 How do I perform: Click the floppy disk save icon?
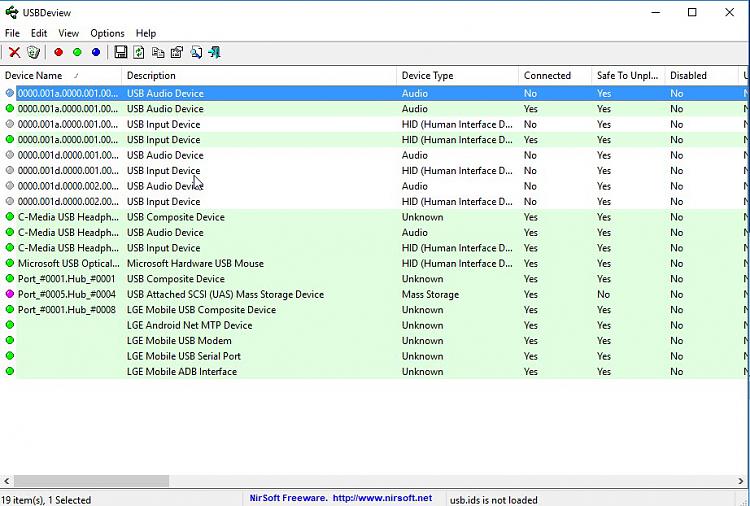[x=121, y=52]
